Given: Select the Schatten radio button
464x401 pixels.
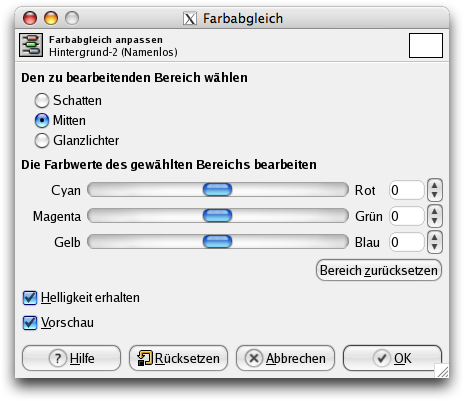Looking at the screenshot, I should click(x=42, y=100).
